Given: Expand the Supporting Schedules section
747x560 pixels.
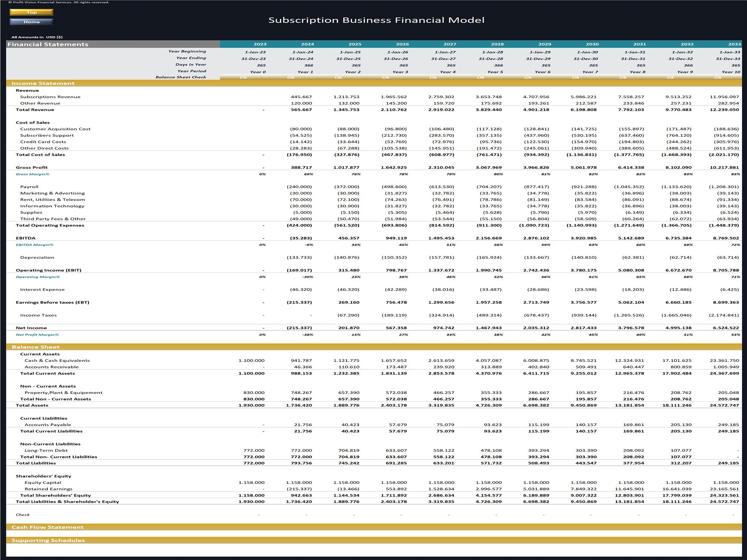Looking at the screenshot, I should [374, 540].
